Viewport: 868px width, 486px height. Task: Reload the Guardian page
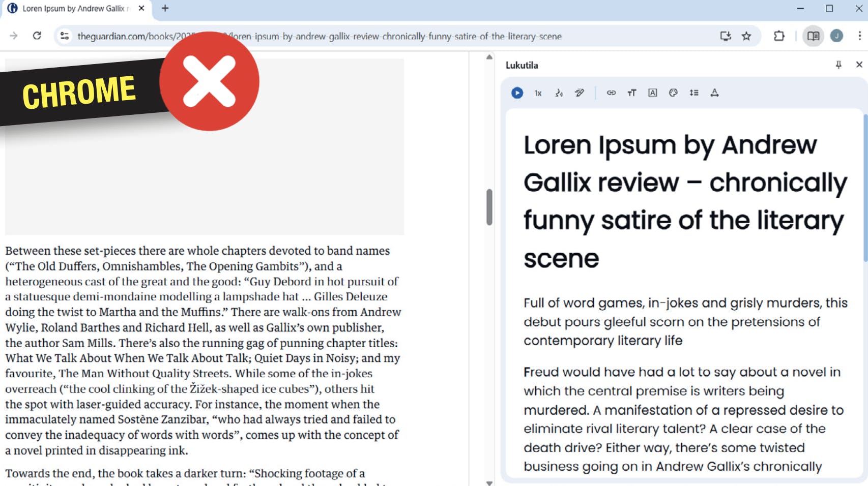(37, 36)
